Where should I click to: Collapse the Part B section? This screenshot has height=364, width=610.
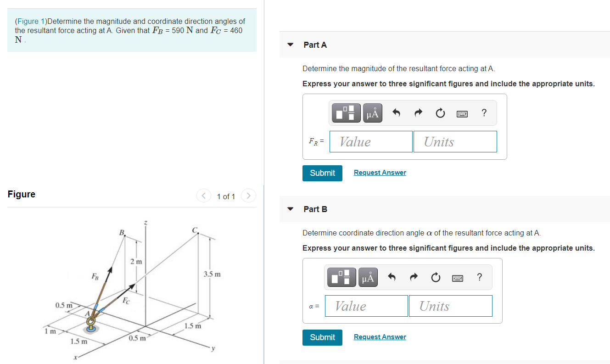tap(290, 209)
